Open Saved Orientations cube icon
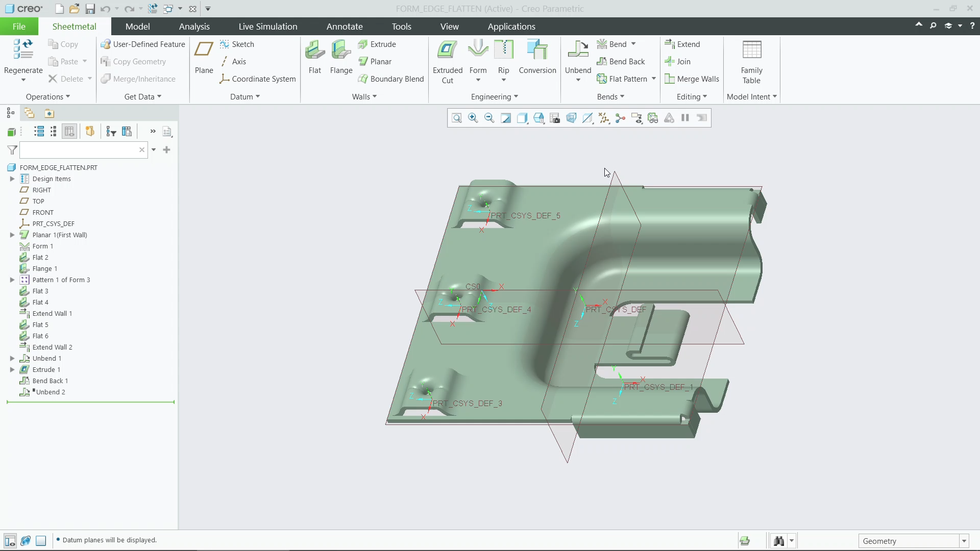 point(538,118)
